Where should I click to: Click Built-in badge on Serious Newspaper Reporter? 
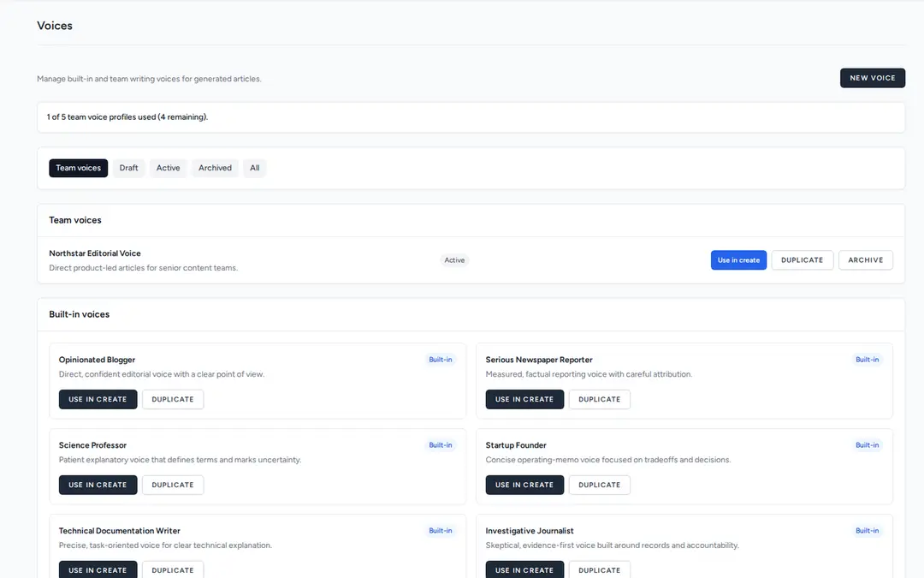[867, 360]
